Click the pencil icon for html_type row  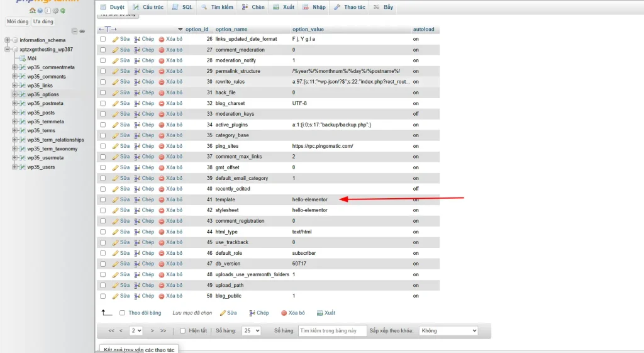coord(116,232)
